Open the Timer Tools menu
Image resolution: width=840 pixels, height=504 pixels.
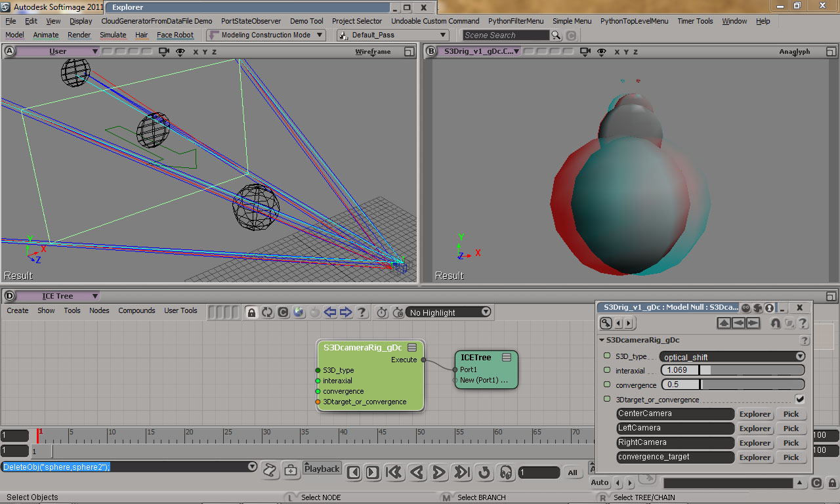[x=695, y=21]
